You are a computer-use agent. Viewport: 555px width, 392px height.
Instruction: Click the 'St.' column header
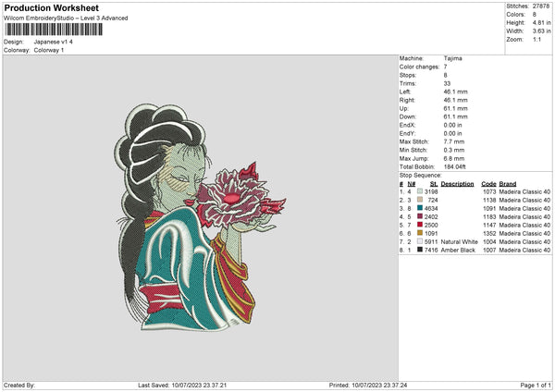(x=434, y=184)
